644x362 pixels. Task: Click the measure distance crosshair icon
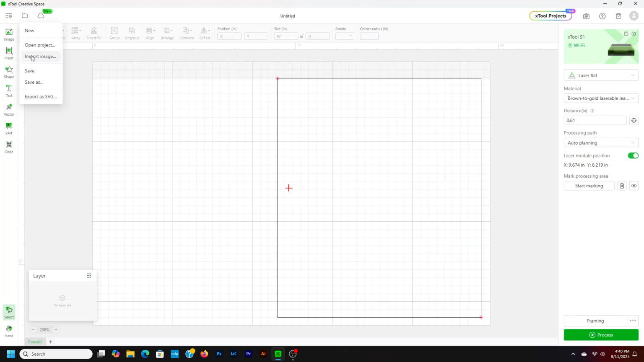click(634, 120)
